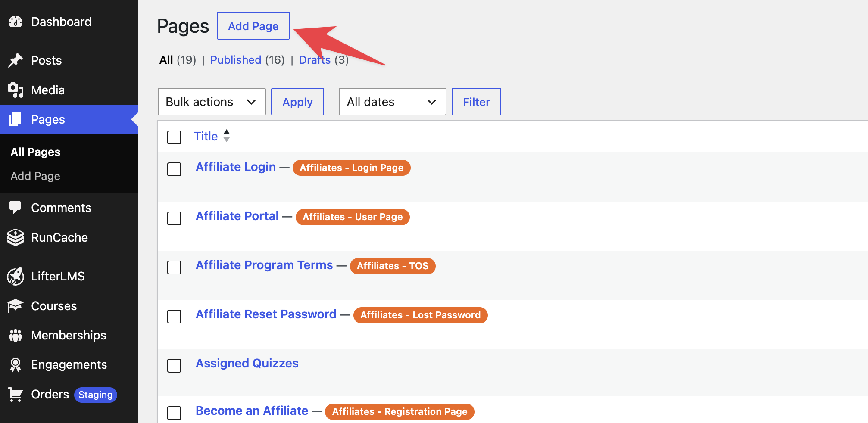Image resolution: width=868 pixels, height=423 pixels.
Task: Click the Add Page button beside heading
Action: click(253, 26)
